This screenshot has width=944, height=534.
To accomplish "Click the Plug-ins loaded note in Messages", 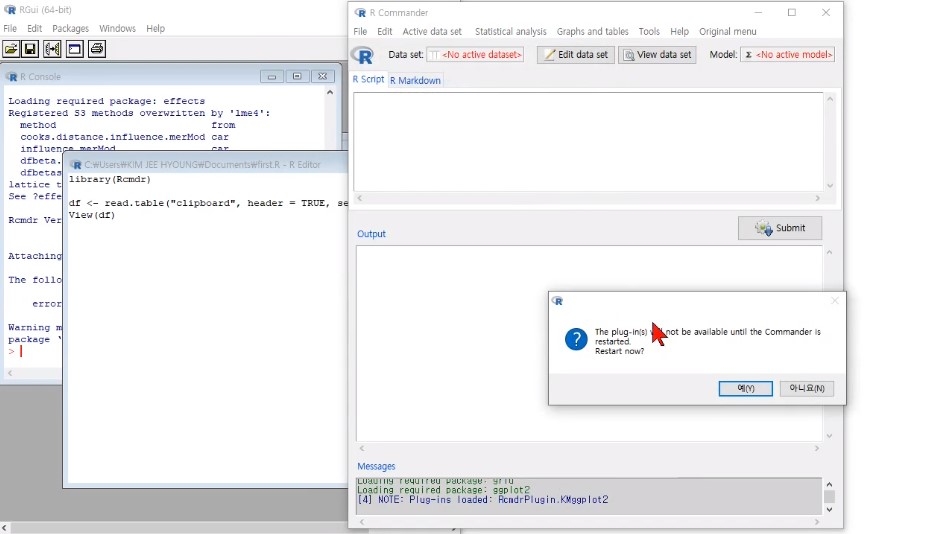I will [x=483, y=500].
